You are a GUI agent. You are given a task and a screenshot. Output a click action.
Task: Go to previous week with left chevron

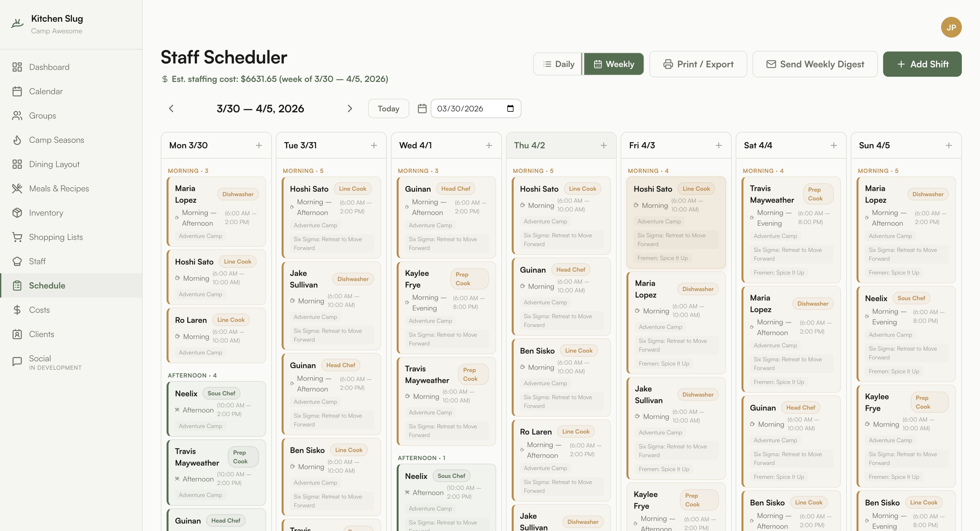pyautogui.click(x=171, y=109)
